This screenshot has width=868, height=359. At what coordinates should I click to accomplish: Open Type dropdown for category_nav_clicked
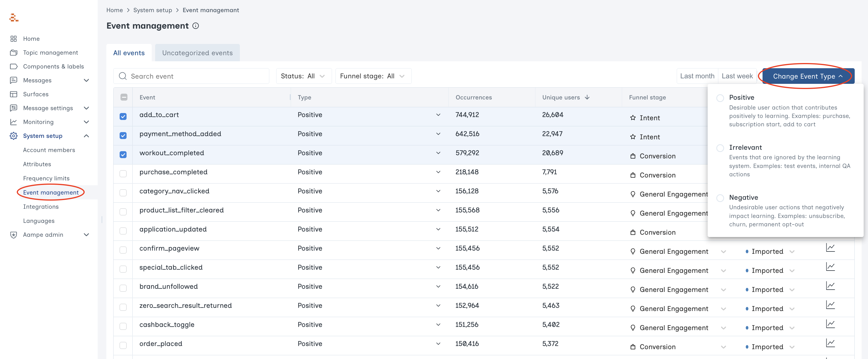click(x=438, y=191)
